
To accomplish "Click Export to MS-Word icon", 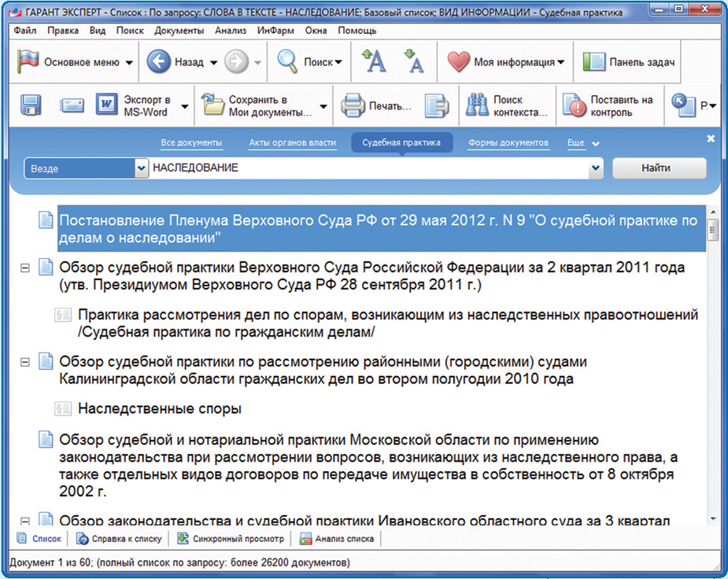I will 106,105.
